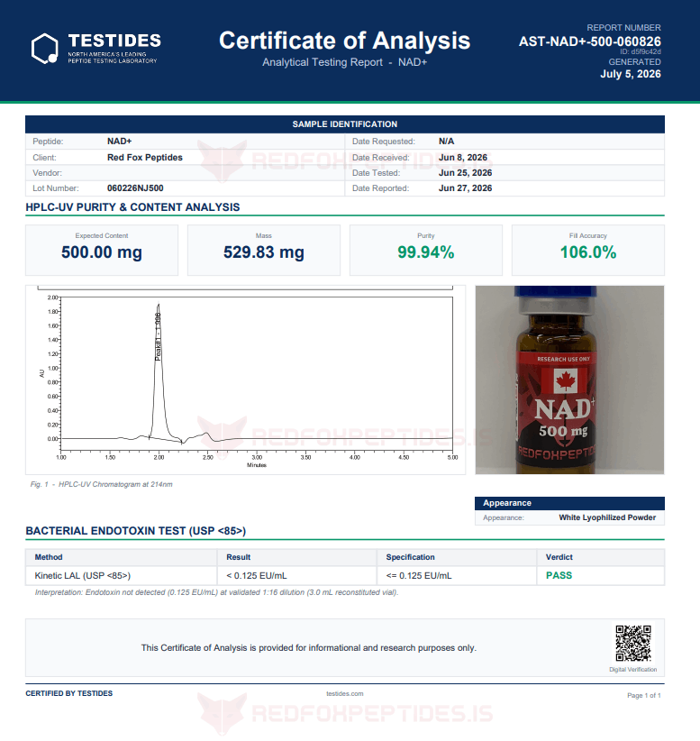
Task: Click the Peptide value 'NAD+'
Action: 120,142
